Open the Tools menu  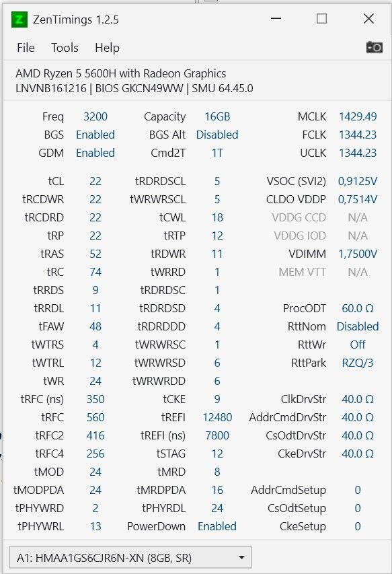pyautogui.click(x=65, y=48)
